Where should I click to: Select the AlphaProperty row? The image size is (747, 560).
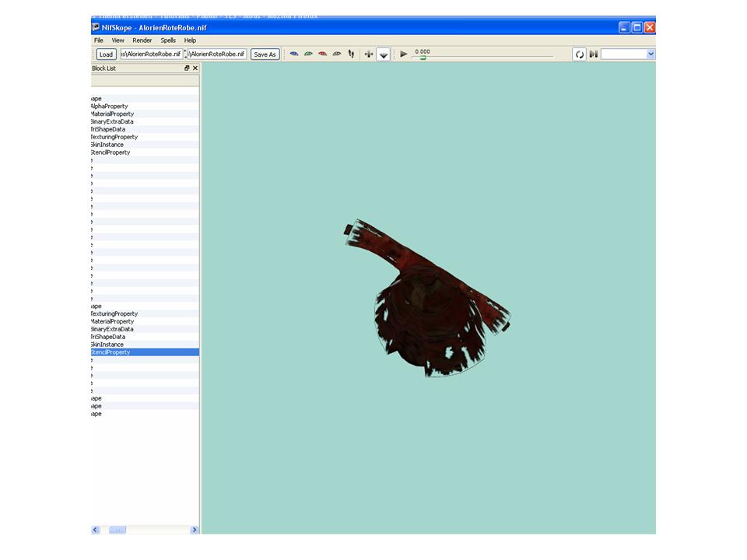pyautogui.click(x=146, y=107)
